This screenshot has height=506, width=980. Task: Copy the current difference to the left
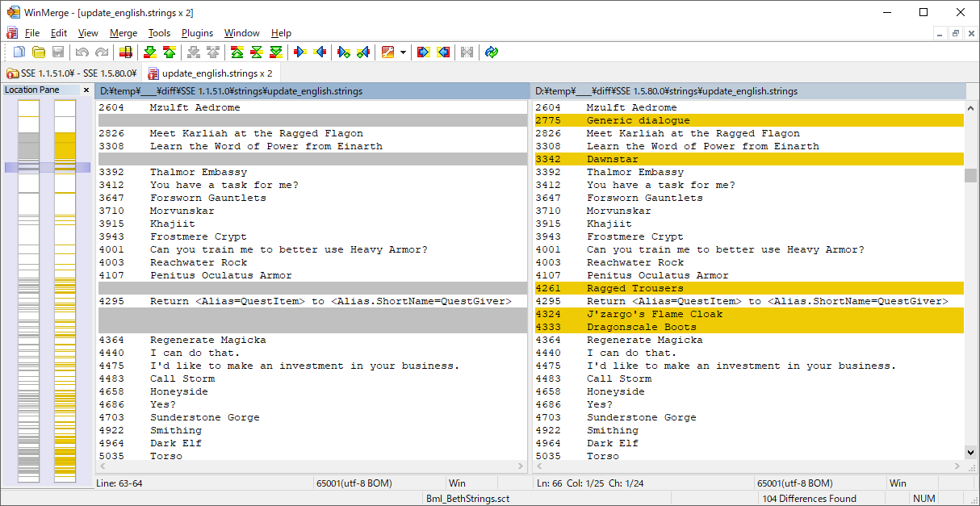tap(320, 52)
